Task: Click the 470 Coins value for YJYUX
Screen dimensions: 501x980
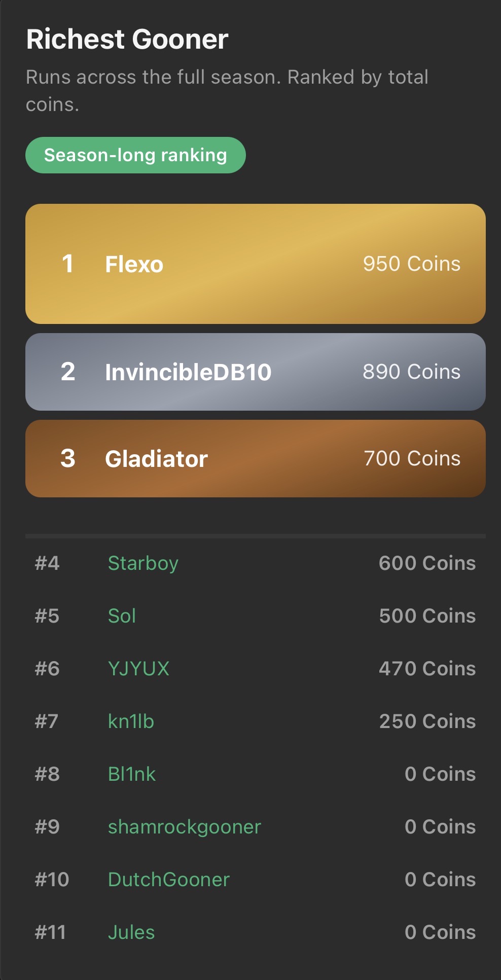Action: [x=427, y=669]
